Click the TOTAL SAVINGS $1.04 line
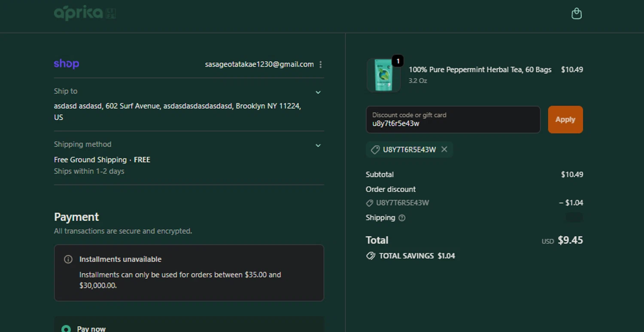 pos(410,256)
